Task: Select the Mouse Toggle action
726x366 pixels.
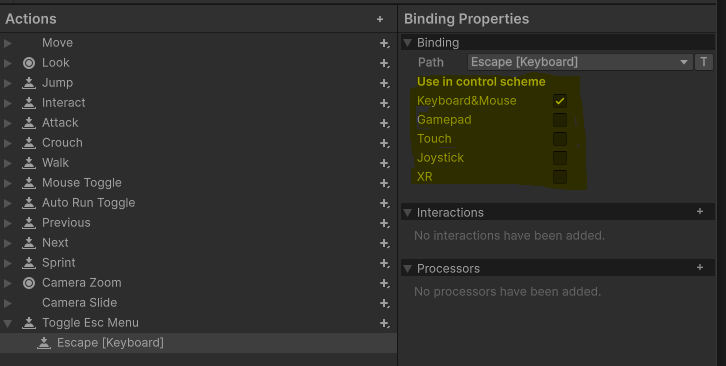Action: (x=198, y=183)
